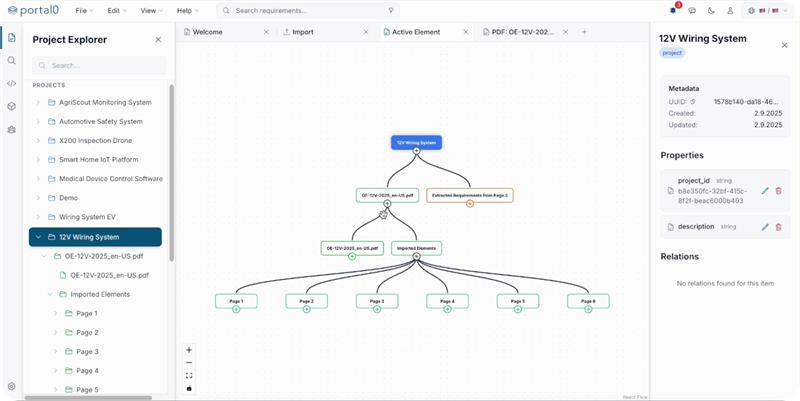The image size is (800, 401).
Task: Edit the description property
Action: tap(765, 227)
